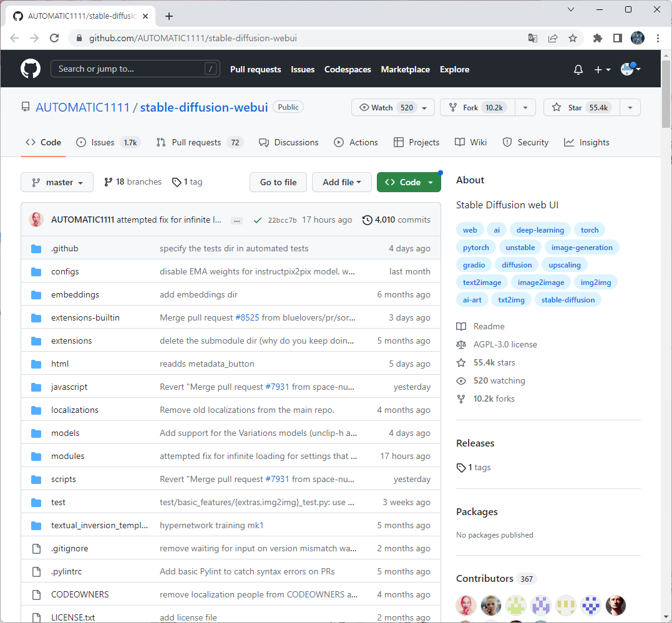The image size is (672, 623).
Task: Open the .gitignore file icon
Action: tap(36, 548)
